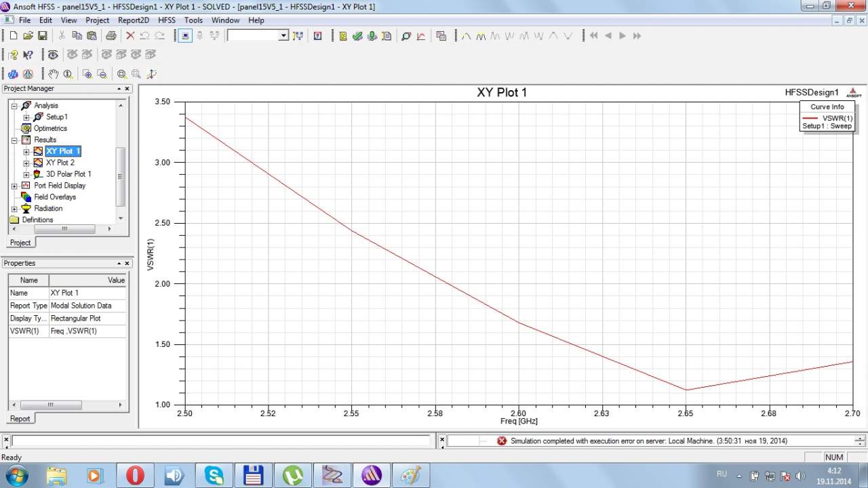The width and height of the screenshot is (868, 488).
Task: Open the Edit menu
Action: tap(45, 20)
